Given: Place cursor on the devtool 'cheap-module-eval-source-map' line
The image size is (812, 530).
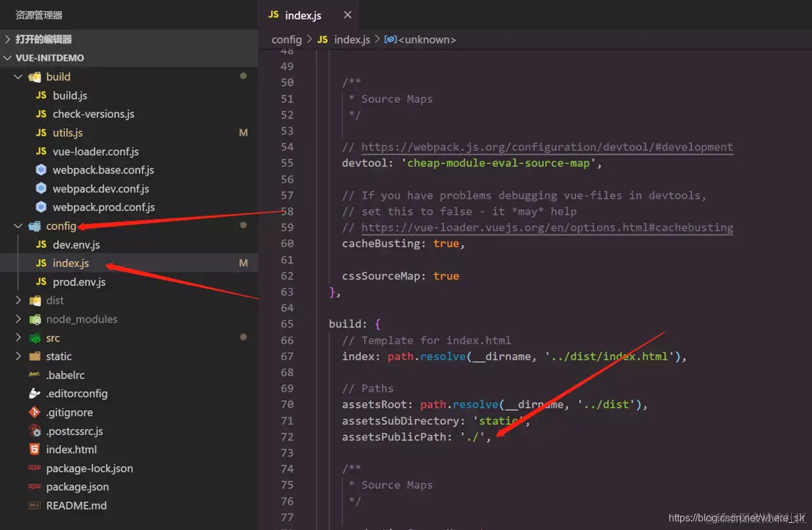Looking at the screenshot, I should [472, 163].
